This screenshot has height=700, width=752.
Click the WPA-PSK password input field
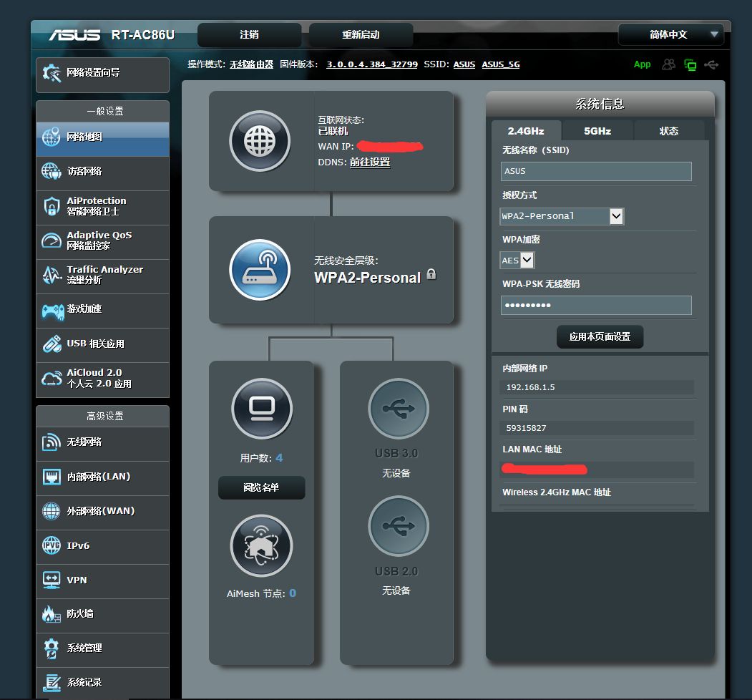point(596,305)
